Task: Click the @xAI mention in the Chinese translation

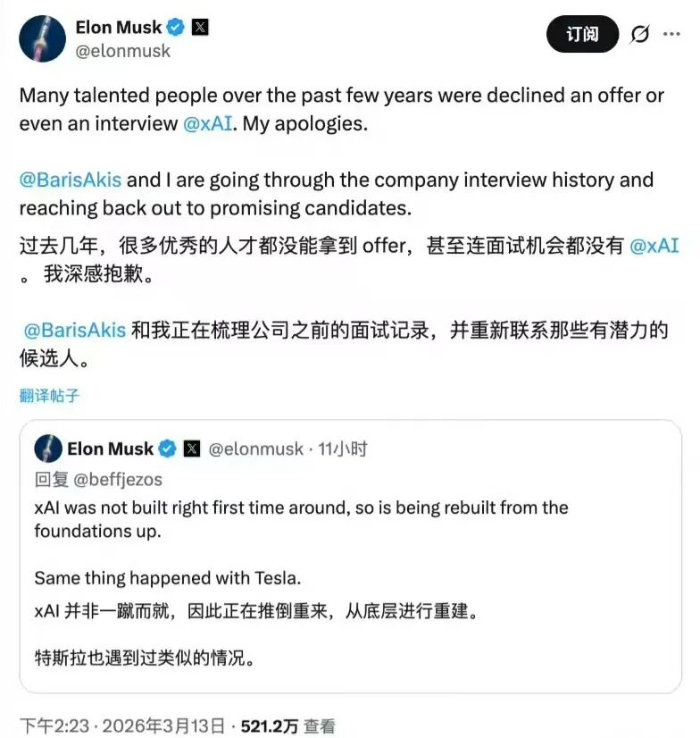Action: 654,246
